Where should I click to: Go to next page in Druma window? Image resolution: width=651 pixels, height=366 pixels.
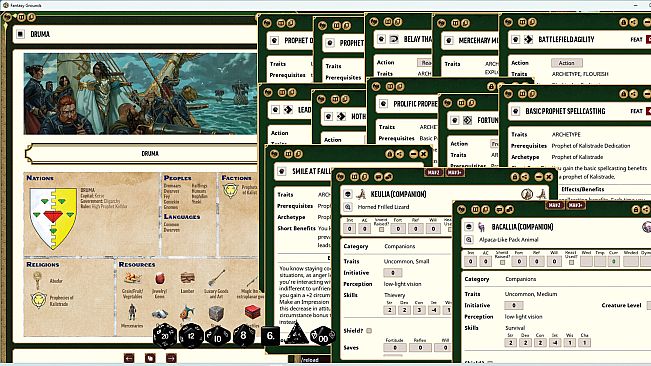click(171, 358)
